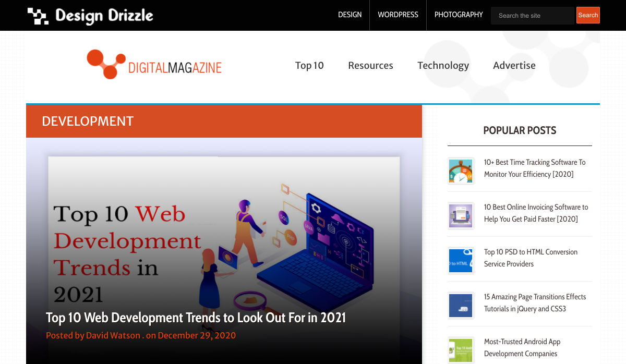Open 'Top 10 Web Development Trends' article title
626x364 pixels.
click(x=196, y=318)
